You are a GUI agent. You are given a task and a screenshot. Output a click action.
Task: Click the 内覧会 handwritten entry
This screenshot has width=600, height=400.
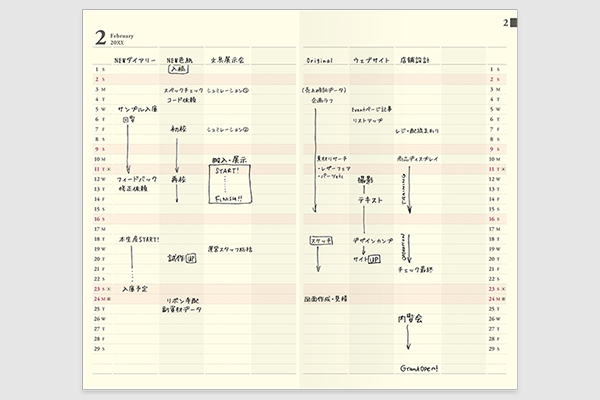point(409,319)
